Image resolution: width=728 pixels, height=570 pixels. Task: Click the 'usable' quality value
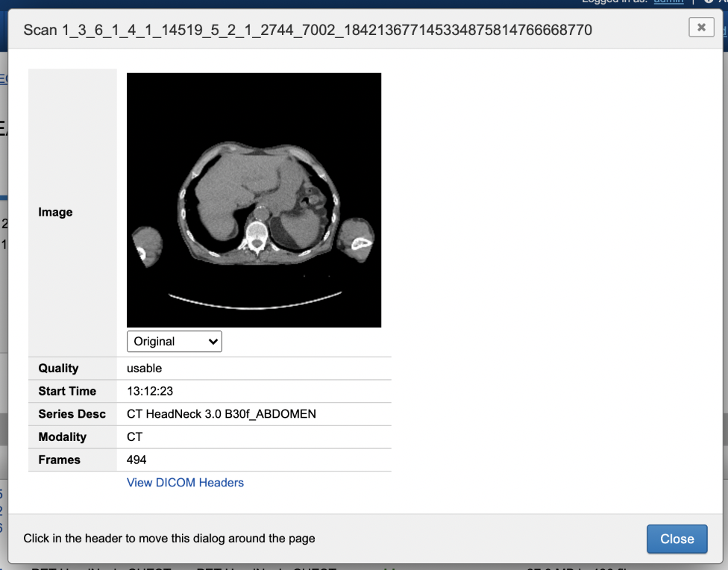tap(144, 369)
